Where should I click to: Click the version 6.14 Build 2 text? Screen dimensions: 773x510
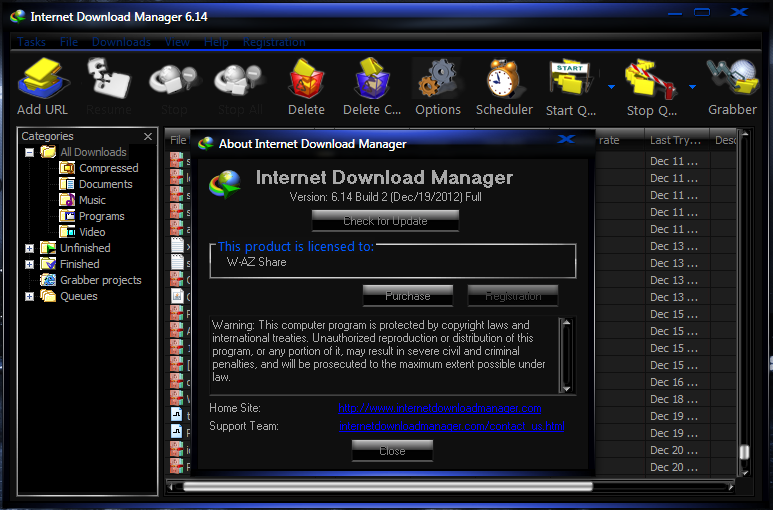coord(386,197)
